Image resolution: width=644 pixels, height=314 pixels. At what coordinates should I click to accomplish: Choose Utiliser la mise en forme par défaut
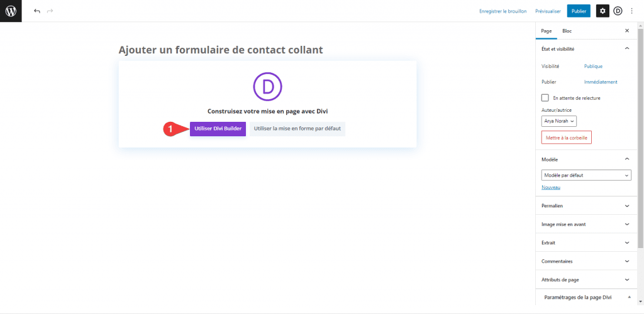coord(297,129)
